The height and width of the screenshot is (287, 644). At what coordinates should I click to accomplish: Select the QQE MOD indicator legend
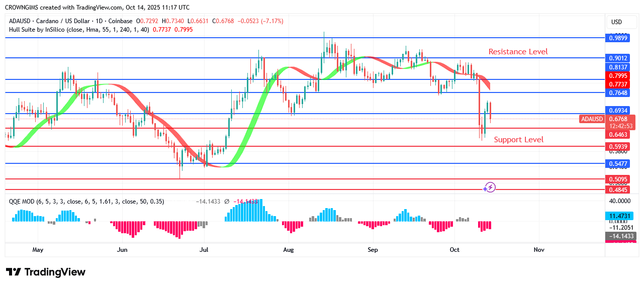[x=23, y=201]
